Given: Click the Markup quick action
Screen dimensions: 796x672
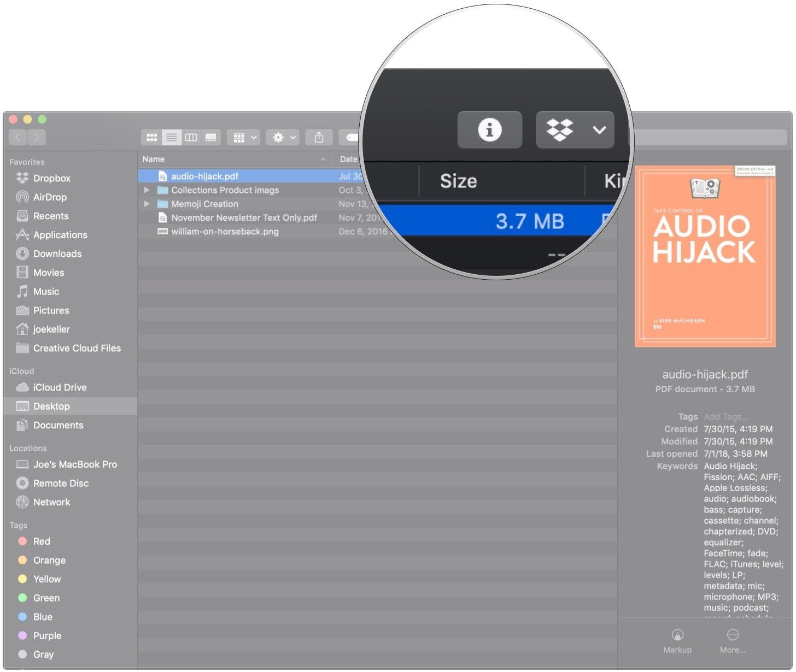Looking at the screenshot, I should tap(677, 640).
